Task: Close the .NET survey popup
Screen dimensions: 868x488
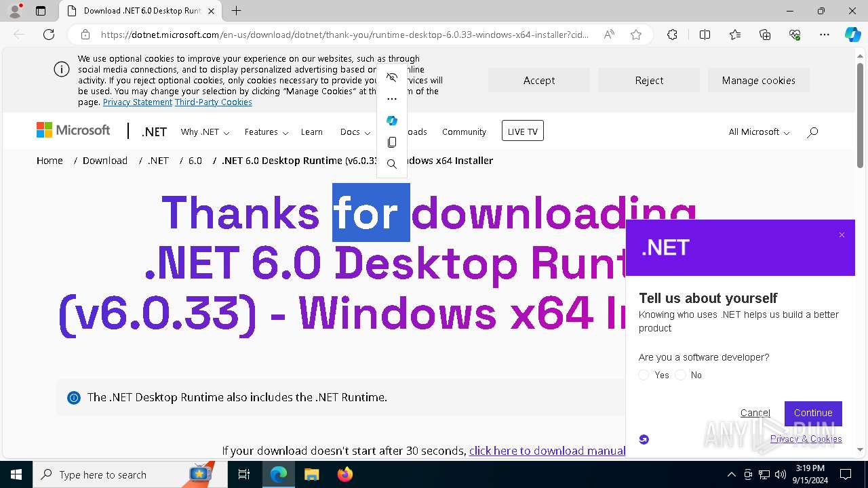Action: tap(842, 235)
